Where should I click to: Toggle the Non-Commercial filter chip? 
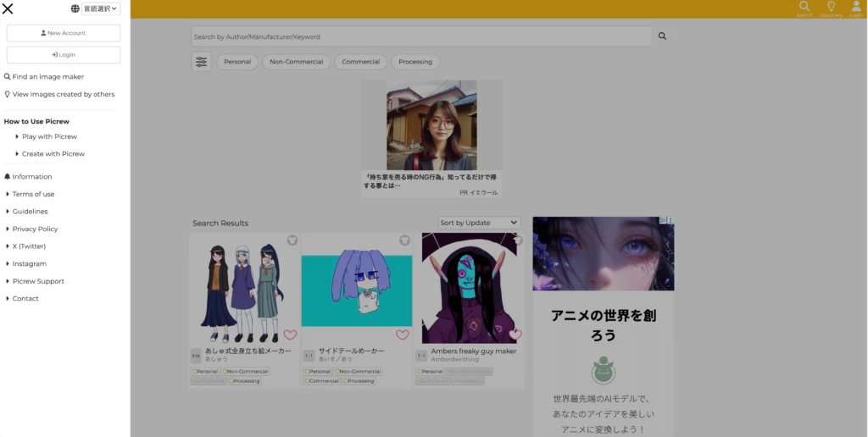click(297, 62)
